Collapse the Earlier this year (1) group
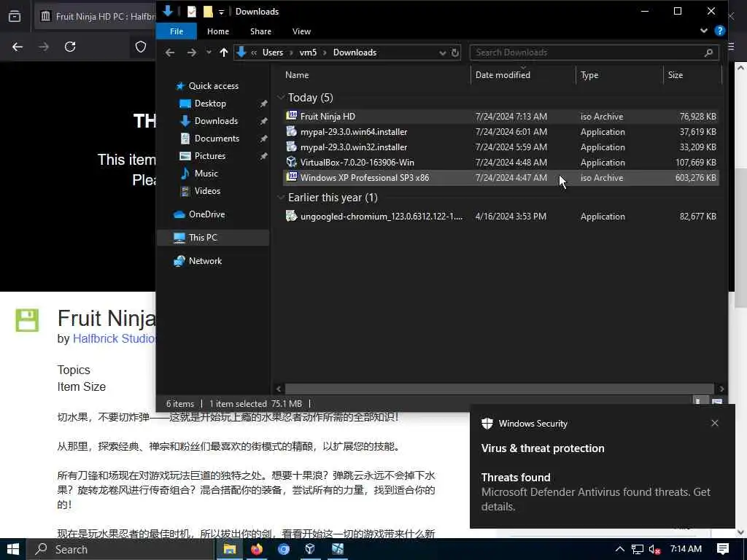 click(281, 198)
